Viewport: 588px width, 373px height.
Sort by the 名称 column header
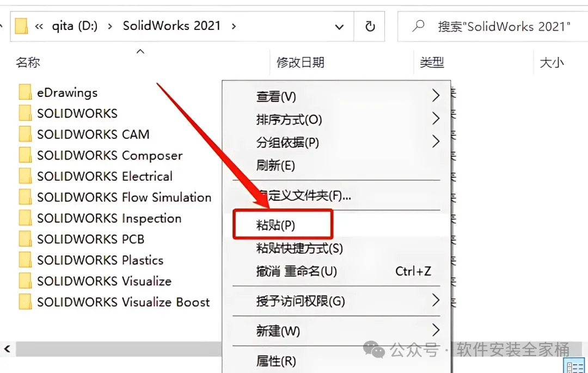[28, 62]
